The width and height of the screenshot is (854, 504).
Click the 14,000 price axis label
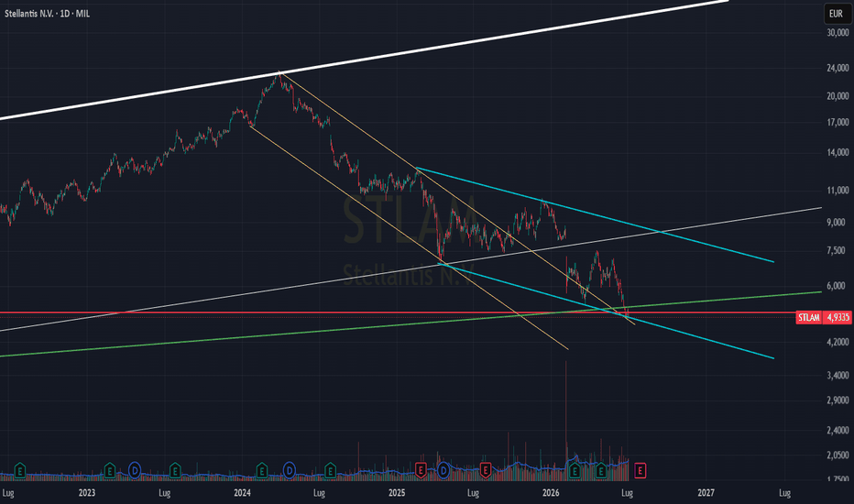(x=838, y=152)
